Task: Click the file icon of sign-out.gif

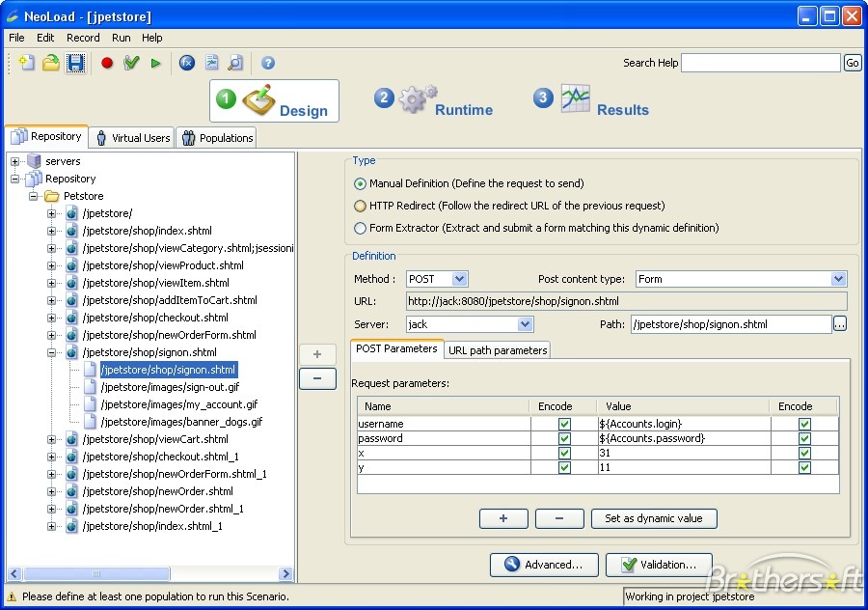Action: [90, 387]
